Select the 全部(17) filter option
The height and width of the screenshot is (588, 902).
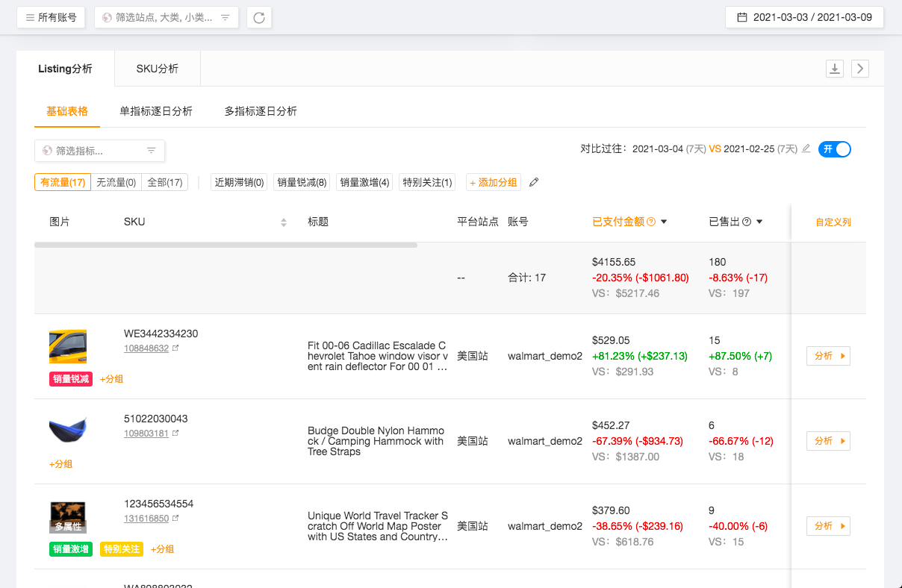[165, 183]
